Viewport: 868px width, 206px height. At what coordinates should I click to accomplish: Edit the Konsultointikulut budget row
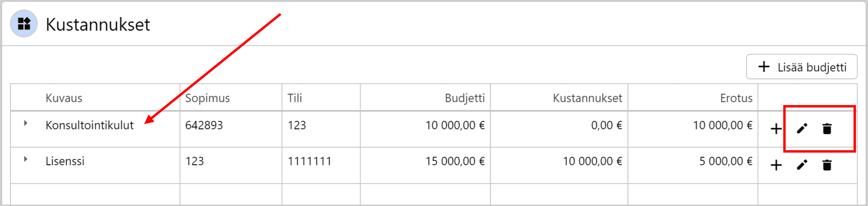tap(802, 129)
